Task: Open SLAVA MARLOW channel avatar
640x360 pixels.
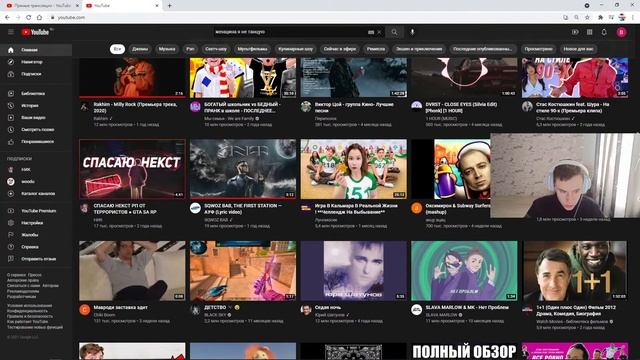Action: click(416, 310)
